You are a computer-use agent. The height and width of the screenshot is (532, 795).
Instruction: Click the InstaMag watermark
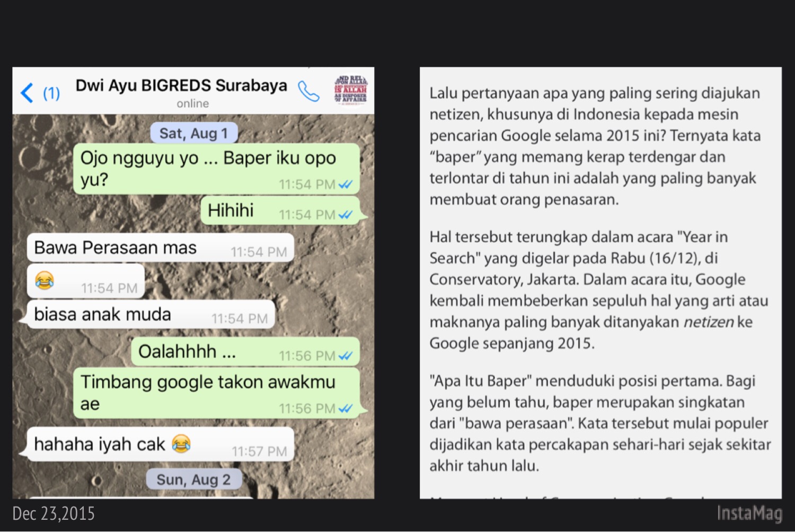tap(749, 513)
